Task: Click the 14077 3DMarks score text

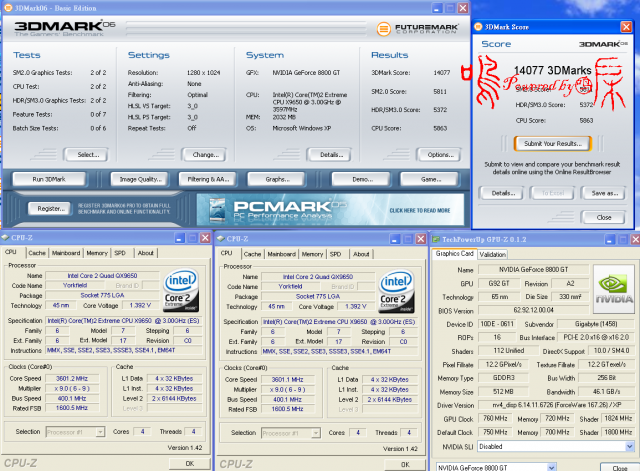Action: tap(552, 70)
